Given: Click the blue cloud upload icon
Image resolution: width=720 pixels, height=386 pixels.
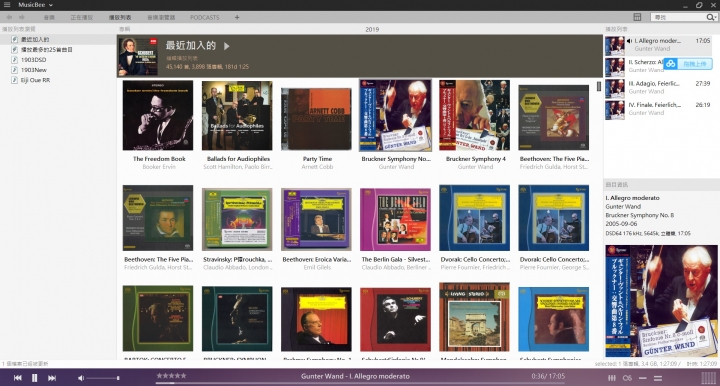Looking at the screenshot, I should pyautogui.click(x=670, y=64).
